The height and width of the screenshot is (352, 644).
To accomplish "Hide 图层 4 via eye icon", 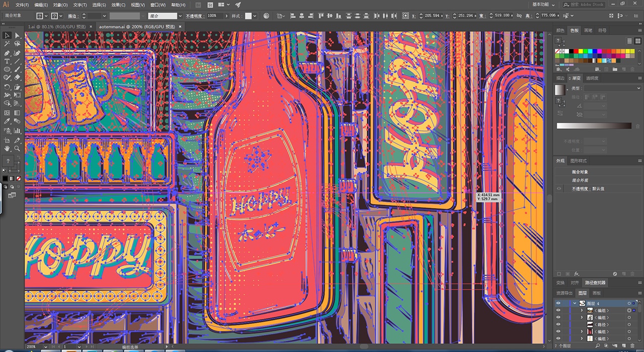I will pyautogui.click(x=558, y=303).
